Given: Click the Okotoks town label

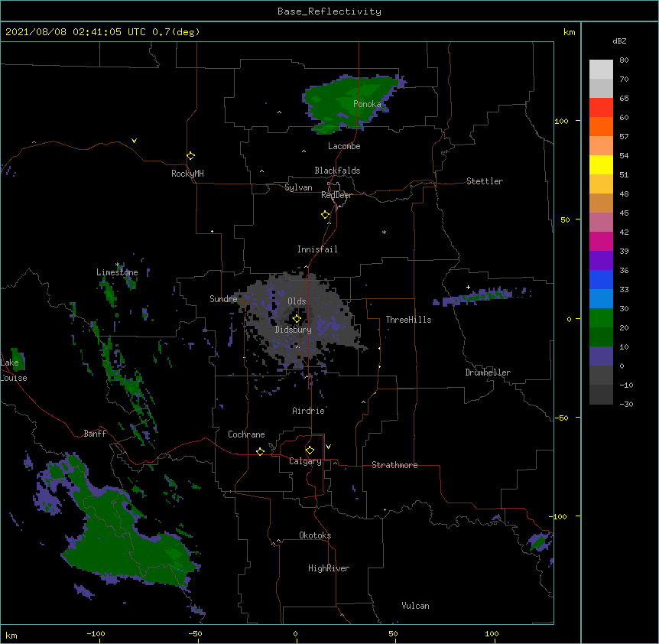Looking at the screenshot, I should (x=315, y=535).
